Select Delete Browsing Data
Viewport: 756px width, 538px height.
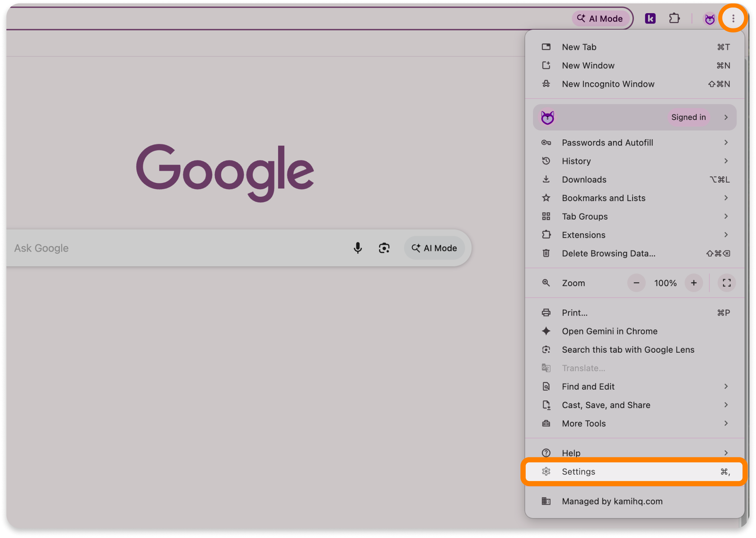635,253
